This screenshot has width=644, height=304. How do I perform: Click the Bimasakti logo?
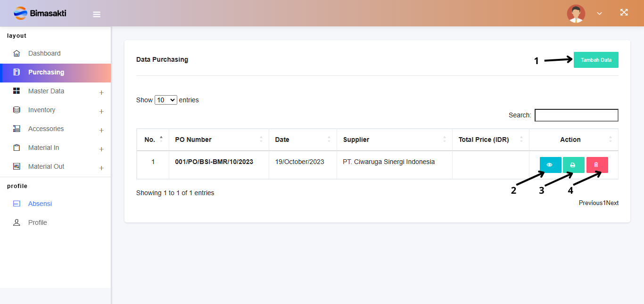click(x=40, y=13)
